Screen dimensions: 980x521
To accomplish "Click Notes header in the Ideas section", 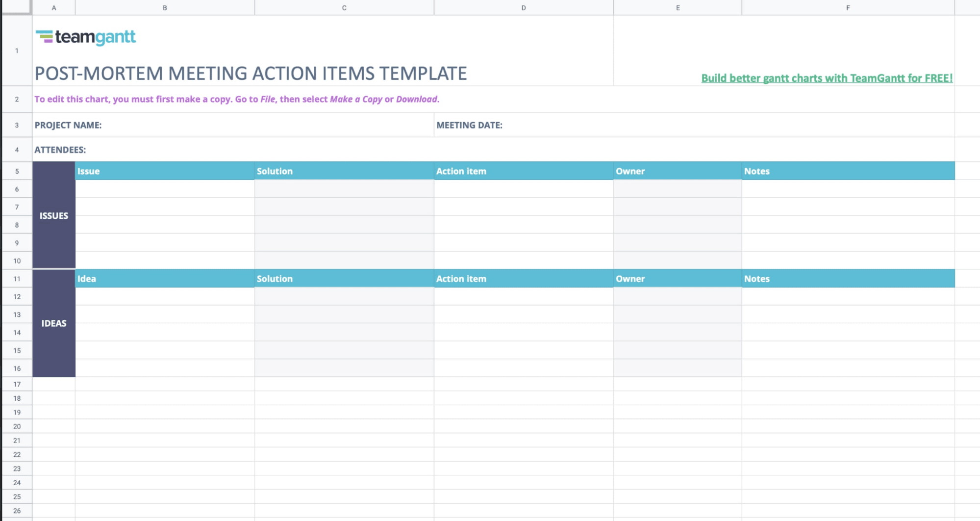I will (848, 279).
